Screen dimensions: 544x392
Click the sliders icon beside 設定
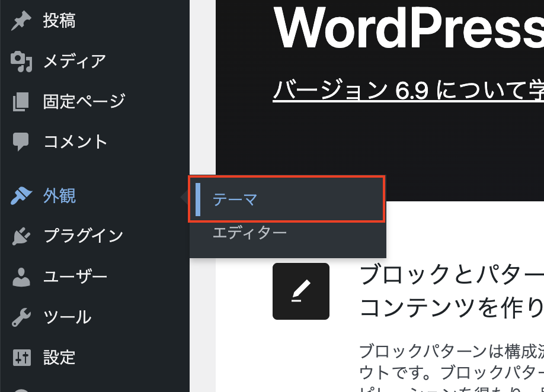(x=21, y=358)
